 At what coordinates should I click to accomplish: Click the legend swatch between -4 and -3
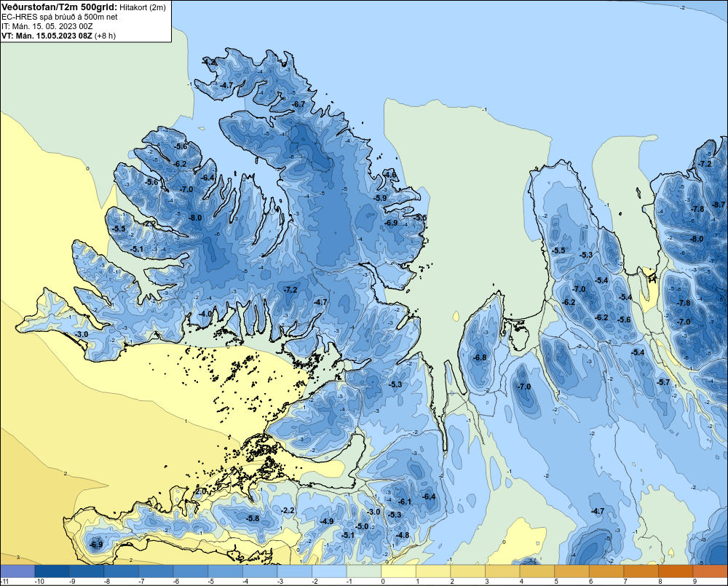260,571
